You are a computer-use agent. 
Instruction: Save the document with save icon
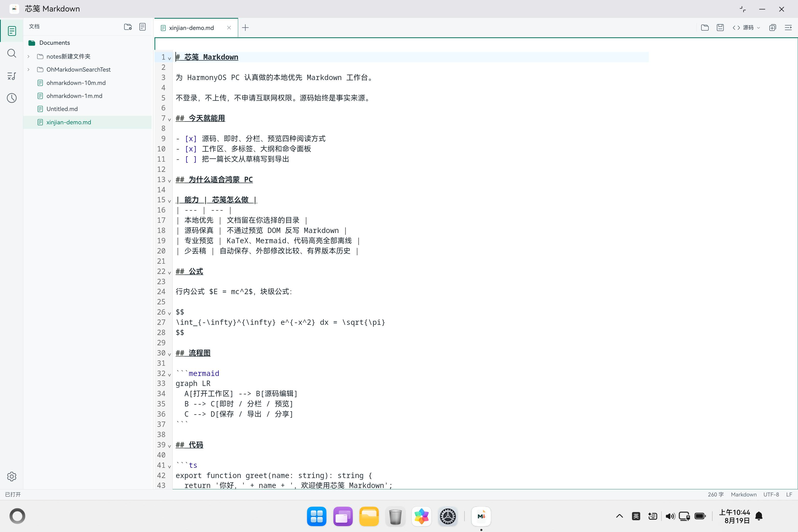tap(720, 27)
